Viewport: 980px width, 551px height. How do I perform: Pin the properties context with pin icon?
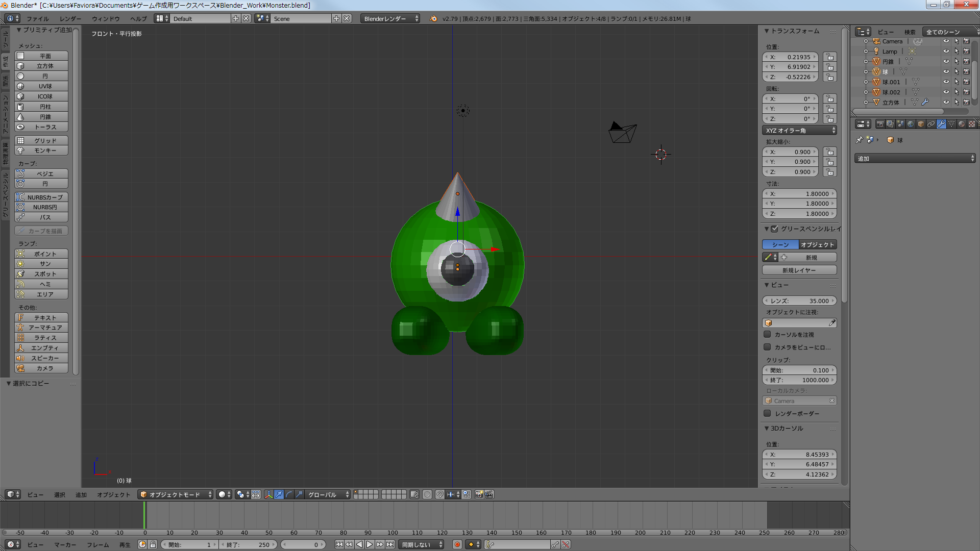[x=859, y=140]
